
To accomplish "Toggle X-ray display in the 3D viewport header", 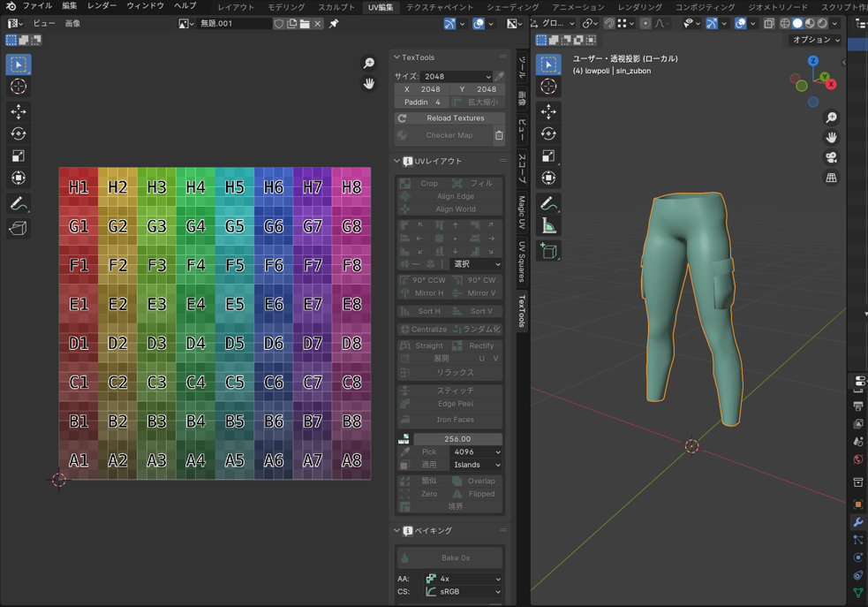I will pos(768,24).
